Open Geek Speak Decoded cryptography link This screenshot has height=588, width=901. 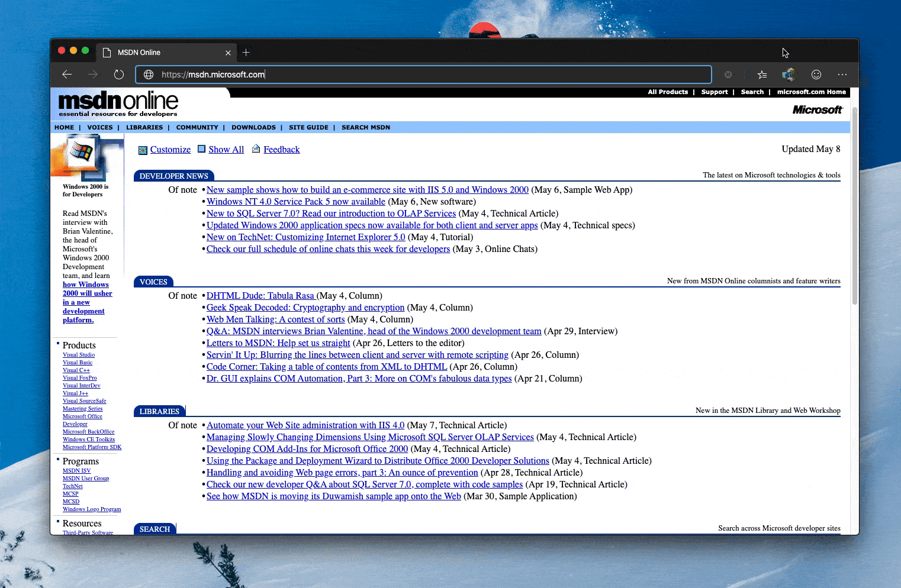305,308
